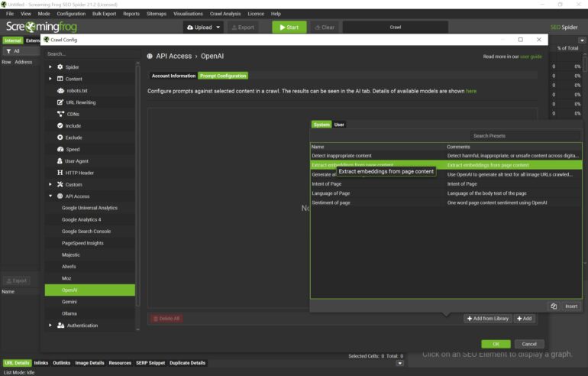Click the Add prompt button
588x376 pixels.
(x=525, y=318)
